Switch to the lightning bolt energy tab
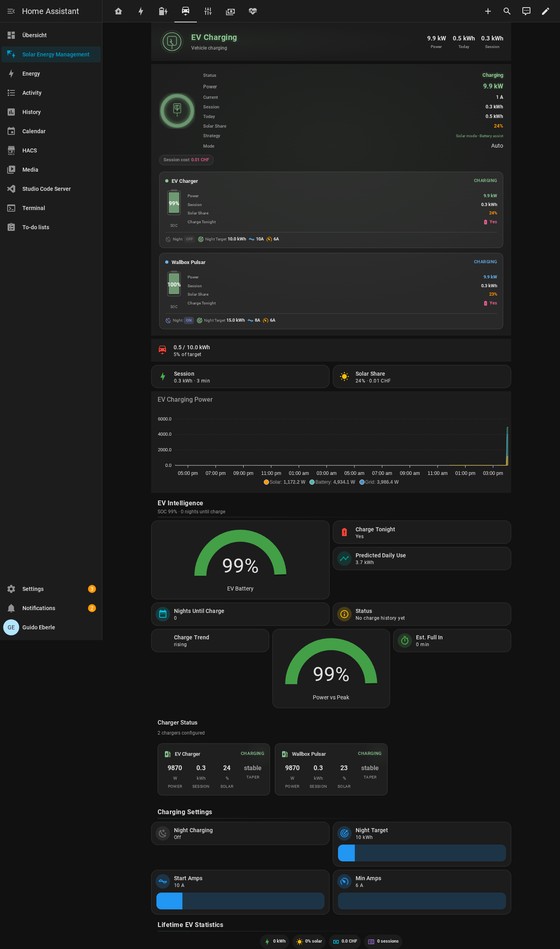Viewport: 560px width, 949px height. [x=141, y=11]
